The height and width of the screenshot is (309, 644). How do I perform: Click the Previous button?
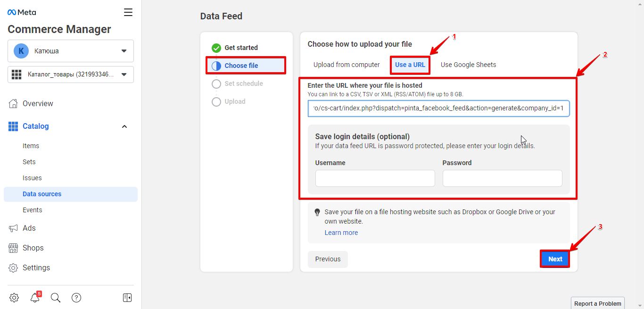328,259
